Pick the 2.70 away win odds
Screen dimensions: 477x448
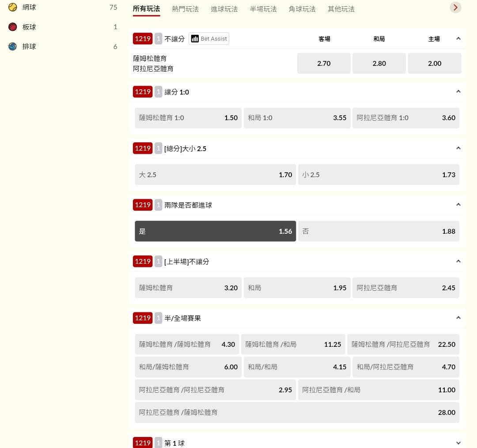coord(324,63)
